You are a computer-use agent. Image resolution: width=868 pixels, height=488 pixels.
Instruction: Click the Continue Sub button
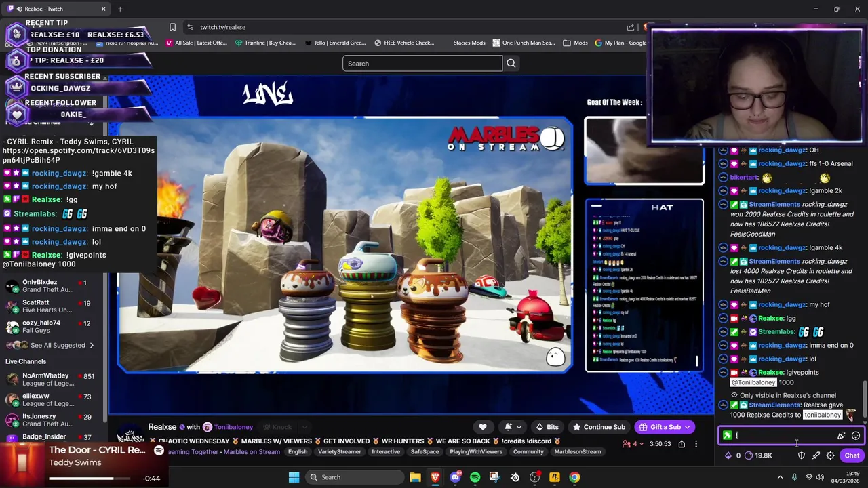tap(599, 427)
